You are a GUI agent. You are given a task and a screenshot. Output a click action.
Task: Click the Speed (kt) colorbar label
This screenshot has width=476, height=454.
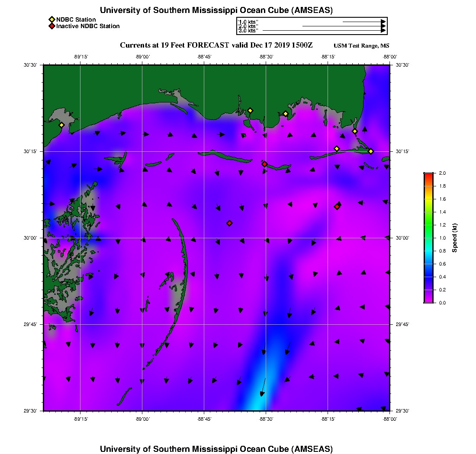pyautogui.click(x=454, y=238)
